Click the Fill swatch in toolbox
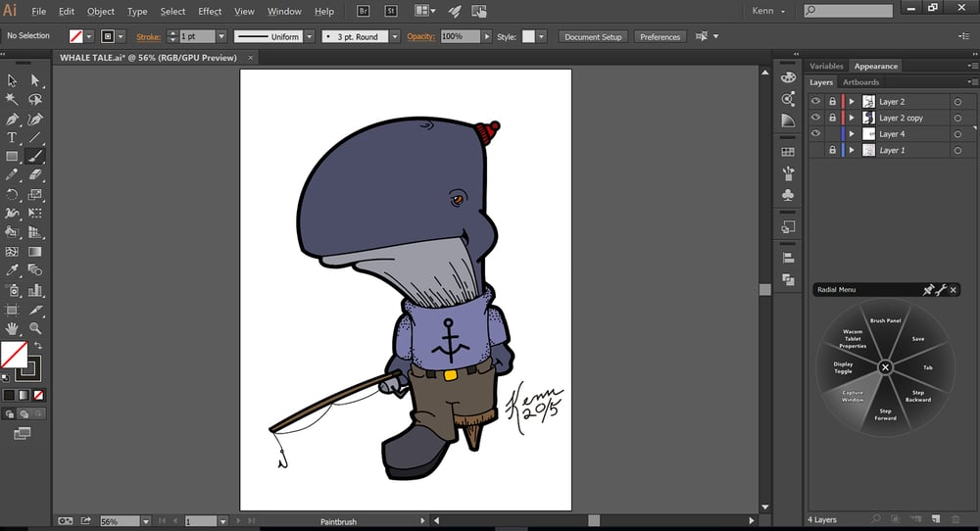This screenshot has width=980, height=531. 14,355
